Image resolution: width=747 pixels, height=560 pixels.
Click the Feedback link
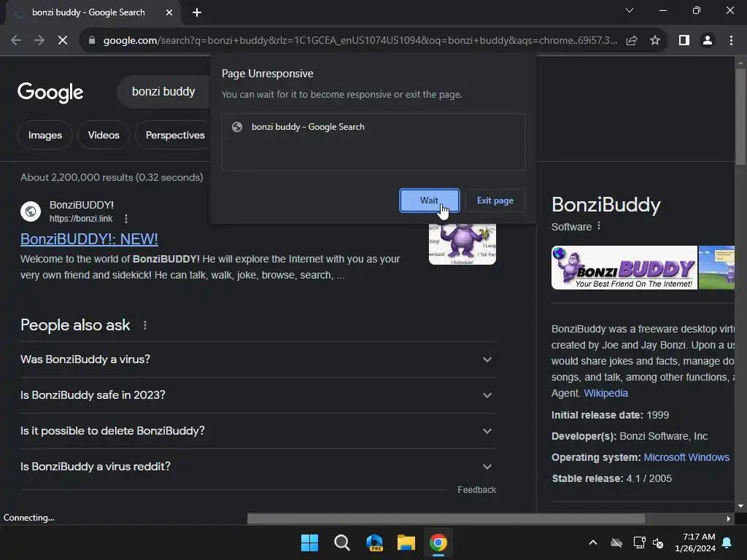point(476,490)
